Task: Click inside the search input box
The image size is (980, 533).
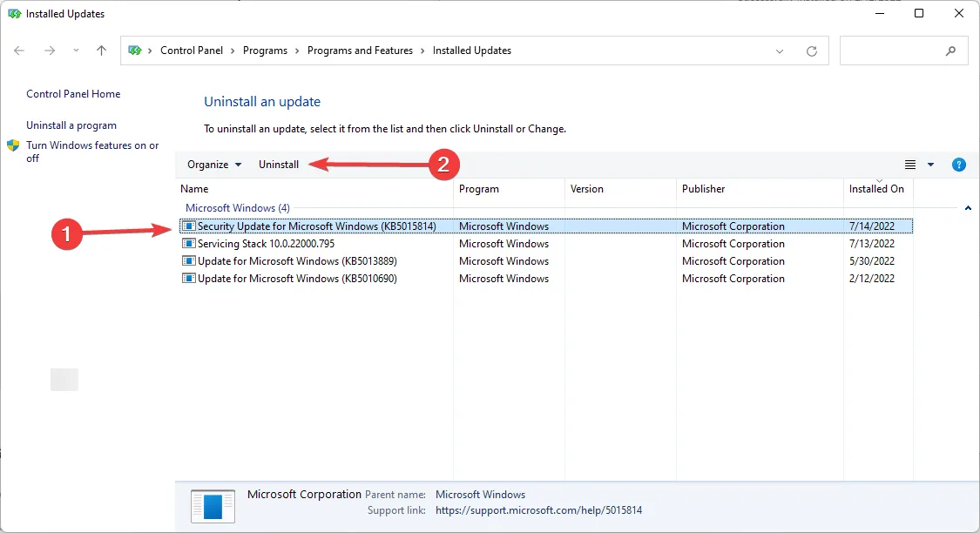Action: click(x=893, y=51)
